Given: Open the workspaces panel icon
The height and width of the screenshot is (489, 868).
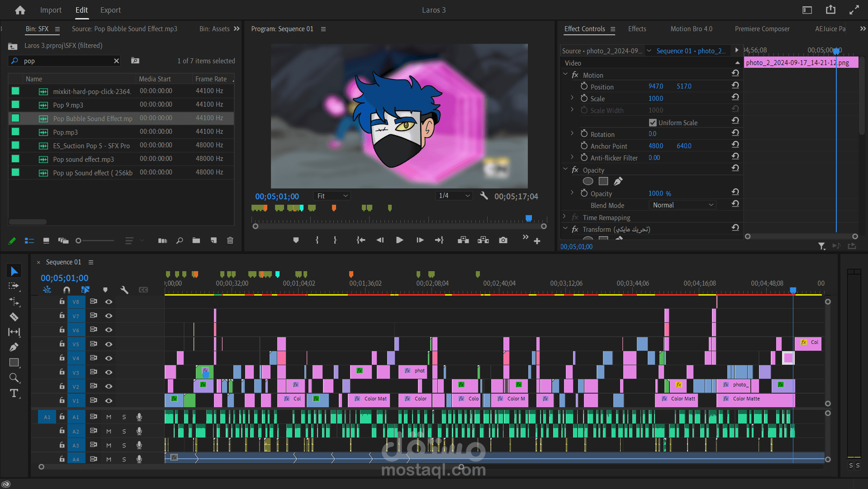Looking at the screenshot, I should [x=807, y=10].
